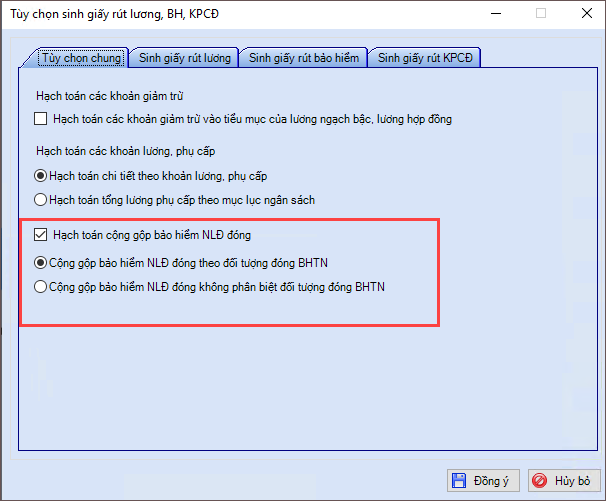Switch to the Tùy chọn chung tab
This screenshot has width=606, height=501.
(81, 58)
